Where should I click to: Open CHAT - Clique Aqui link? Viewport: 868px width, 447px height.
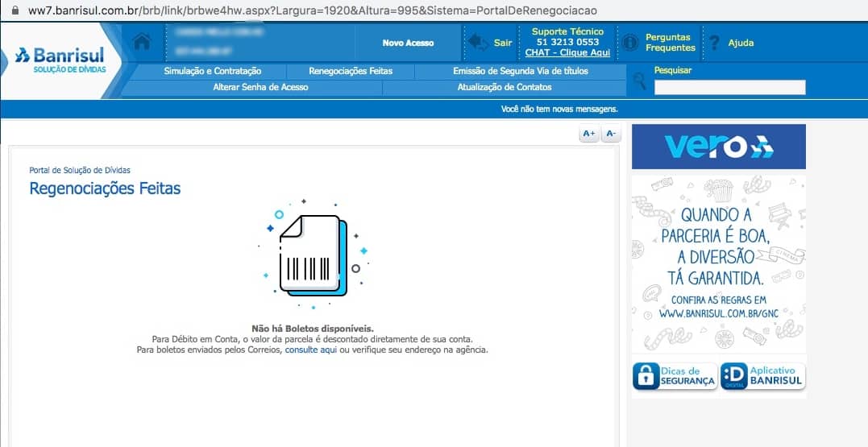pyautogui.click(x=567, y=52)
